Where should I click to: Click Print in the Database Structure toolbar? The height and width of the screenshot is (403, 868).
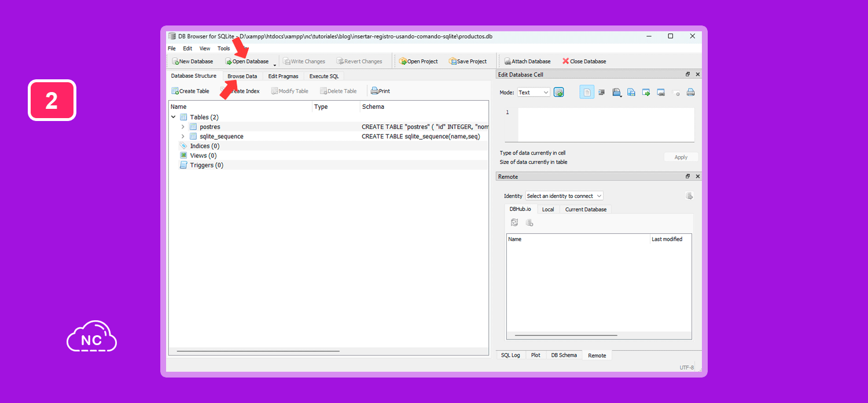coord(380,91)
